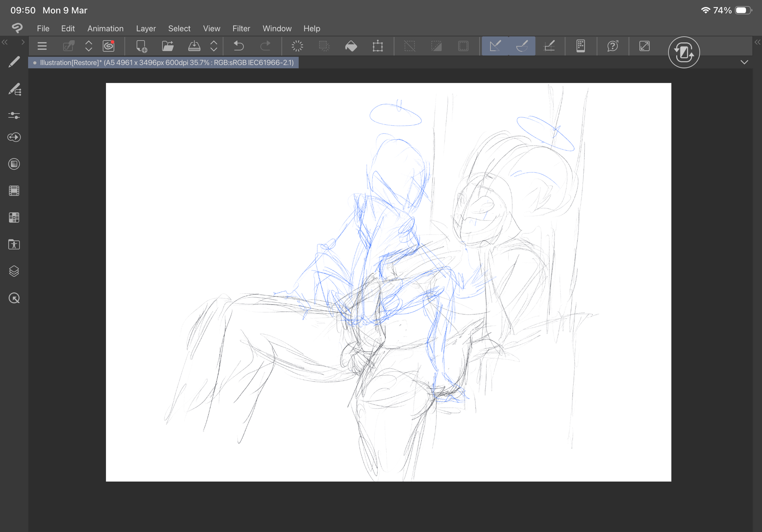762x532 pixels.
Task: Open the hamburger menu in command bar
Action: point(42,46)
